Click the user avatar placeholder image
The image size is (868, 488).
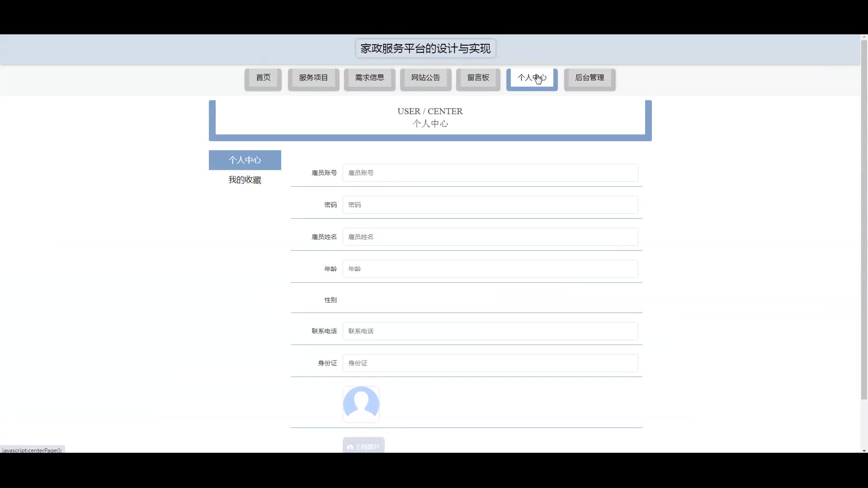click(x=361, y=404)
